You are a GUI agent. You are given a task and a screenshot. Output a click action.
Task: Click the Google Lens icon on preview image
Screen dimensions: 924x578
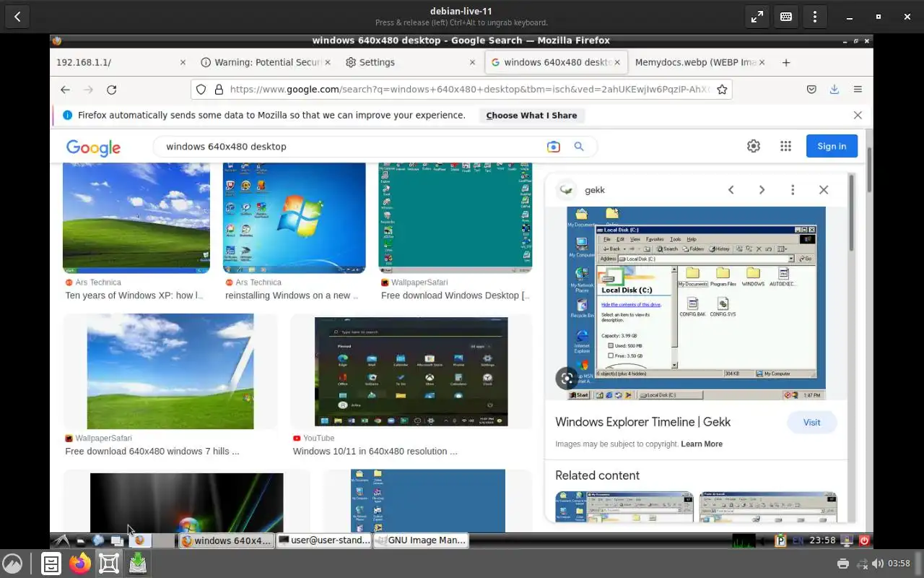(567, 378)
